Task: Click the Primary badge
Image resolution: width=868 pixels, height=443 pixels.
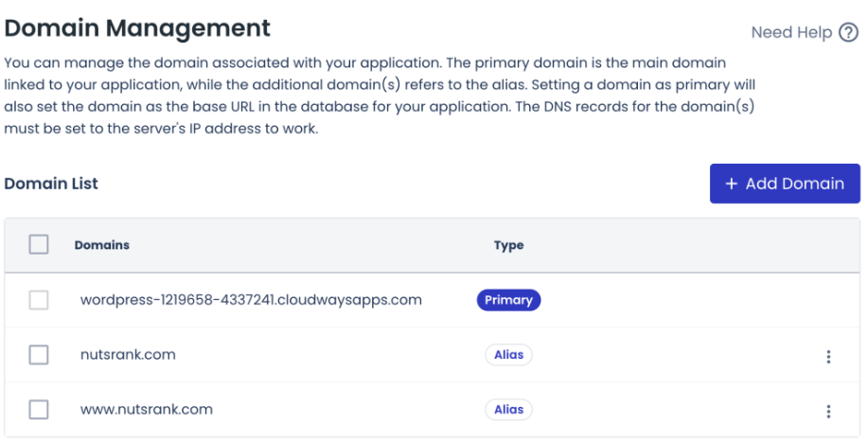Action: click(508, 300)
